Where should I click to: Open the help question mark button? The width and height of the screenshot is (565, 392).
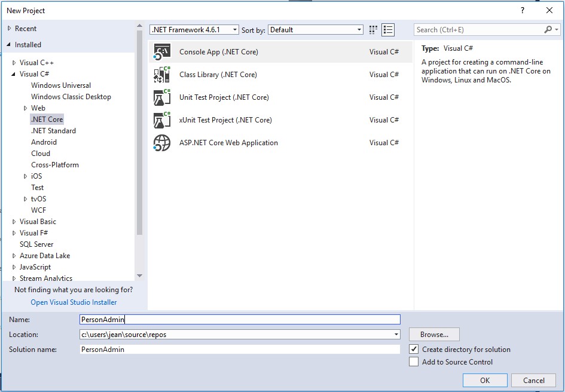pyautogui.click(x=523, y=10)
